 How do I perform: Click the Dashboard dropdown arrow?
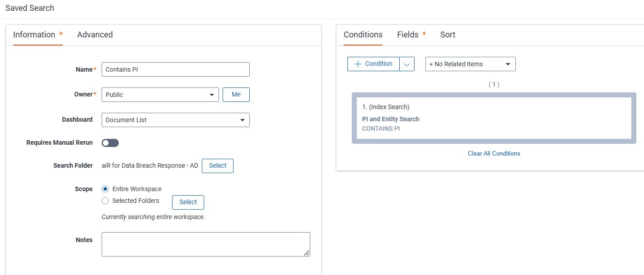(243, 120)
